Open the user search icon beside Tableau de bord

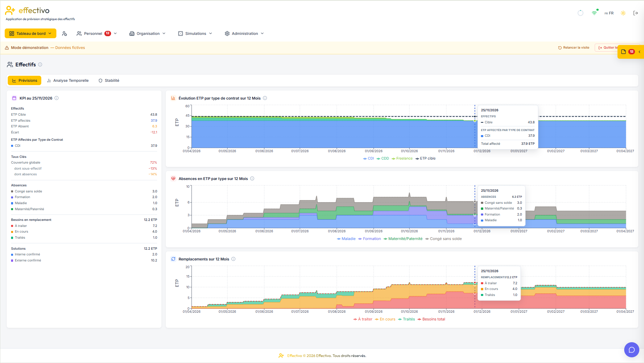coord(64,34)
